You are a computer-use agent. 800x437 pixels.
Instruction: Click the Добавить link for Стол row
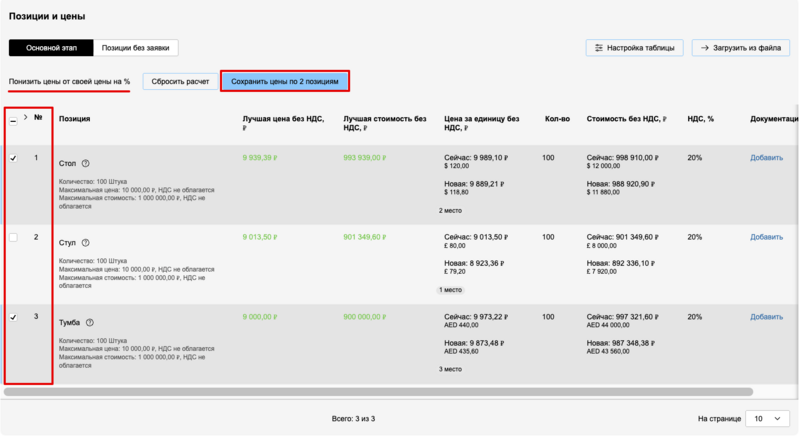pyautogui.click(x=766, y=158)
